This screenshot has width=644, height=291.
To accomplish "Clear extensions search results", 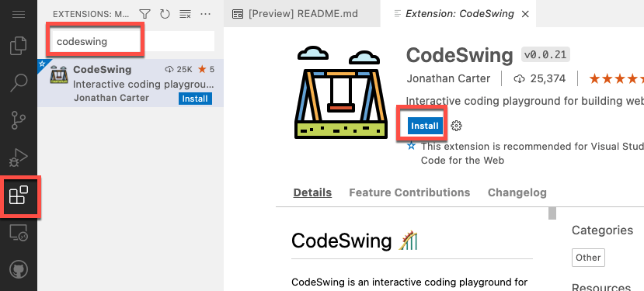I will tap(185, 15).
